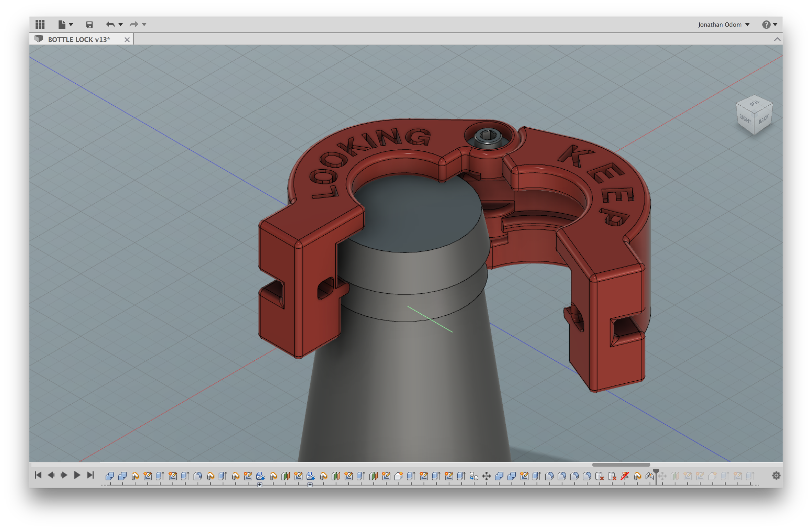Image resolution: width=812 pixels, height=530 pixels.
Task: Open the Help question mark menu
Action: pyautogui.click(x=766, y=25)
